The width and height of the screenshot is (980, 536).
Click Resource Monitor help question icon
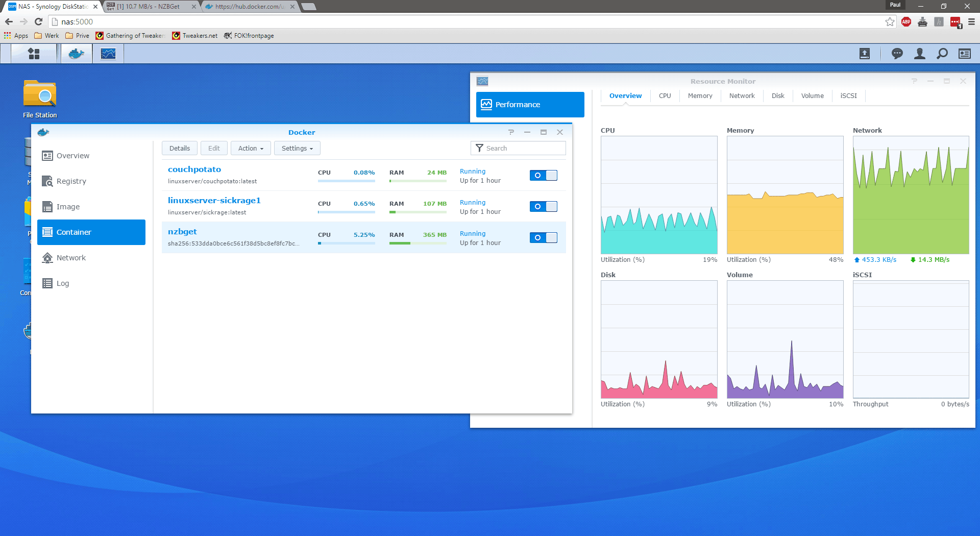(x=914, y=81)
